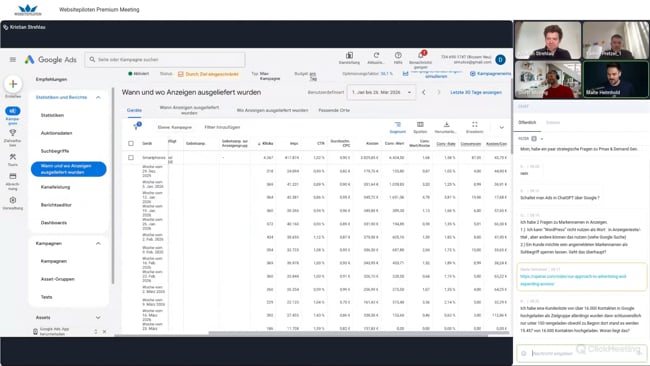Viewport: 650px width, 366px height.
Task: Click the Google Ads logo
Action: (51, 60)
